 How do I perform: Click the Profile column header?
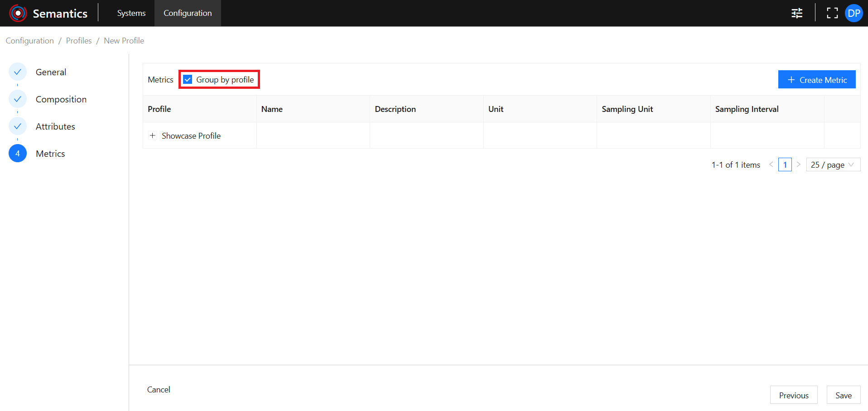tap(200, 109)
